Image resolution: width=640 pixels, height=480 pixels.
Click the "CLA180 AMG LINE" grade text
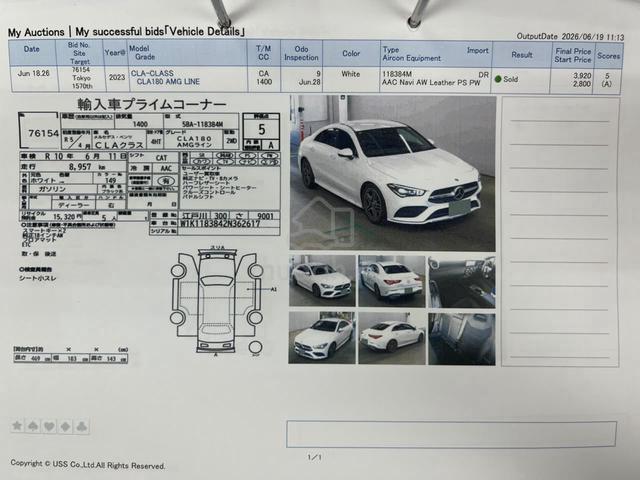168,82
